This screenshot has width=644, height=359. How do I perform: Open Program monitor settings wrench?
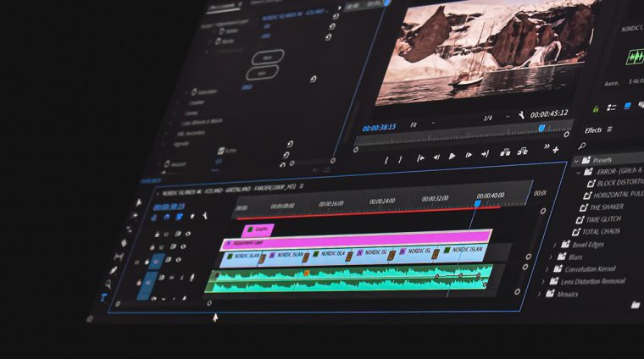coord(521,116)
